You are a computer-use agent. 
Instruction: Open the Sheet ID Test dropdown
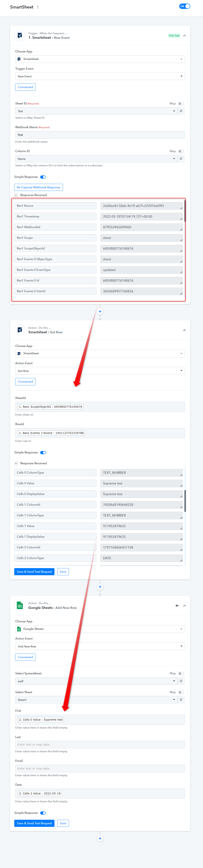click(x=96, y=111)
